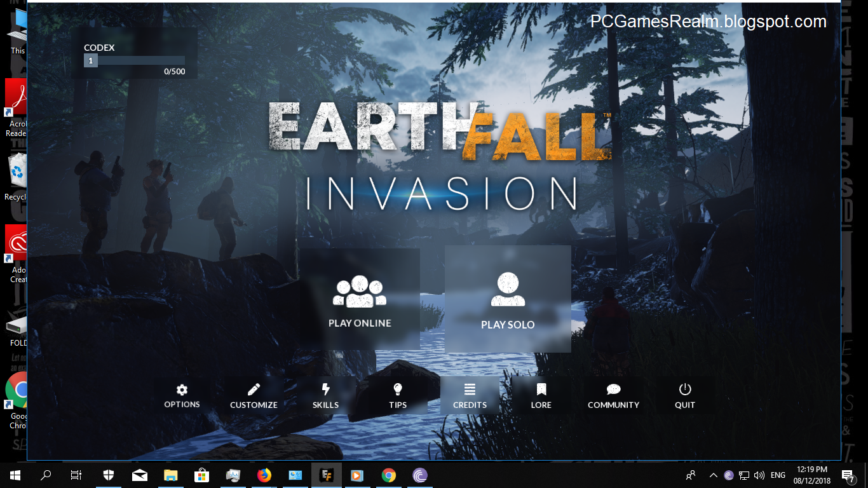Image resolution: width=868 pixels, height=488 pixels.
Task: Open the performance monitor taskbar icon
Action: (233, 475)
